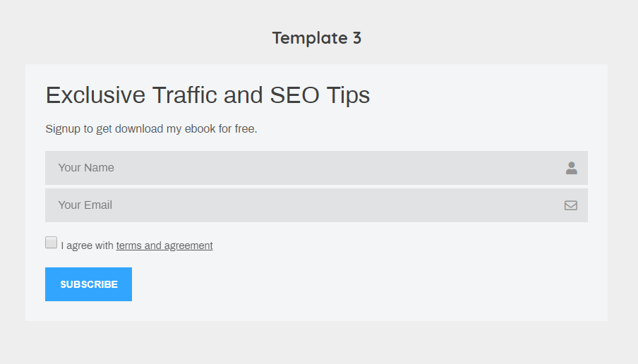Click the Signup ebook description text
Viewport: 638px width, 364px height.
(151, 129)
